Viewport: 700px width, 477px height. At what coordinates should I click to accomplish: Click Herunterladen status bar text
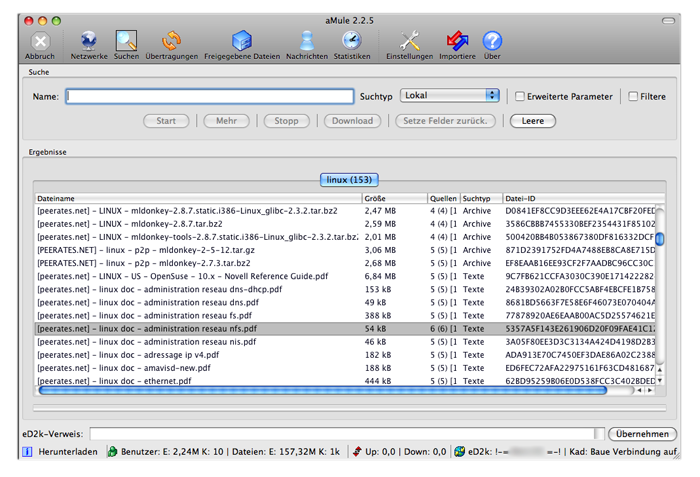68,452
